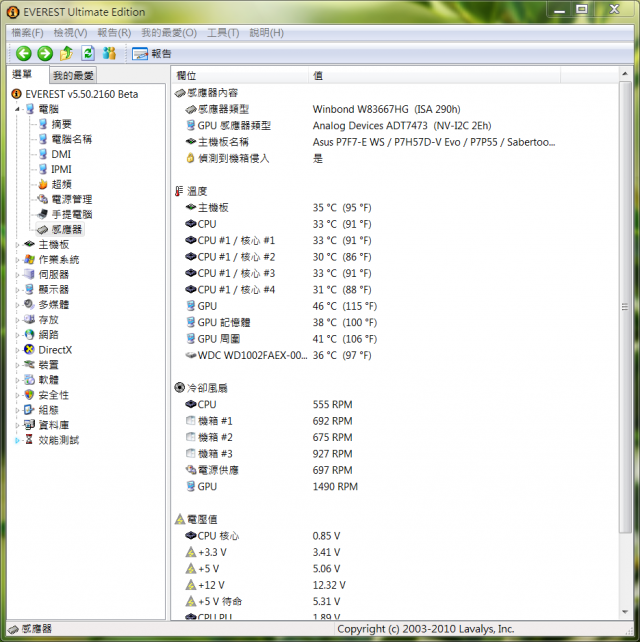640x643 pixels.
Task: Open the 檢視(V) menu
Action: (x=70, y=33)
